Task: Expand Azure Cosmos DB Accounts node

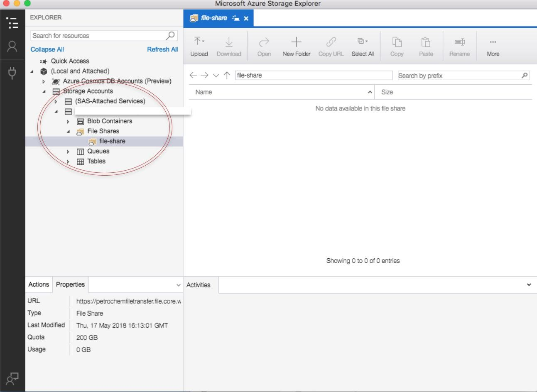Action: [44, 81]
